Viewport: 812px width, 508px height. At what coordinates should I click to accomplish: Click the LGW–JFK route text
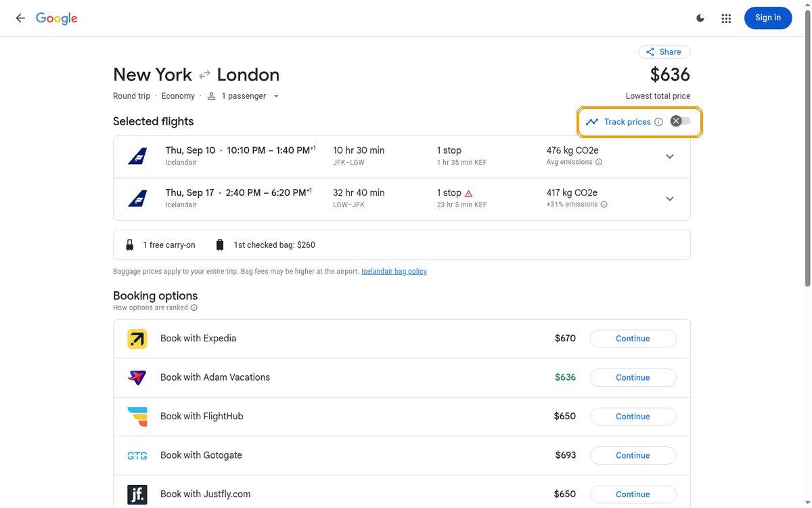tap(349, 205)
